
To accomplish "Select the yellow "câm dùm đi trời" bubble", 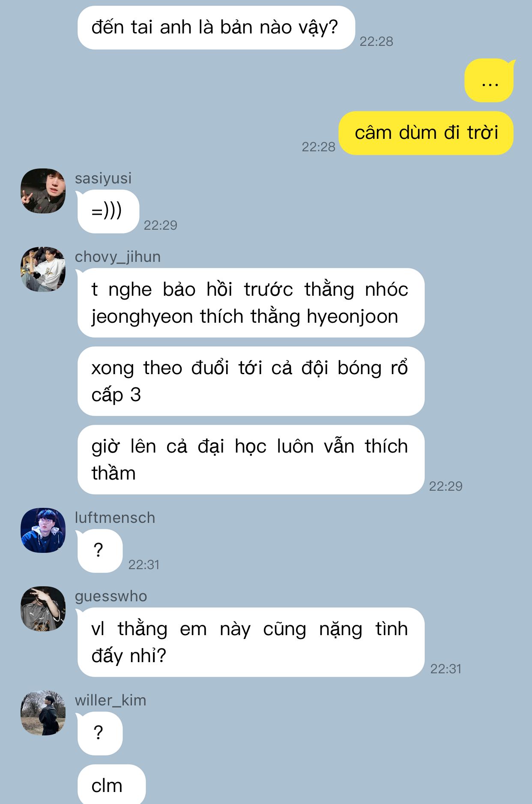I will 426,133.
